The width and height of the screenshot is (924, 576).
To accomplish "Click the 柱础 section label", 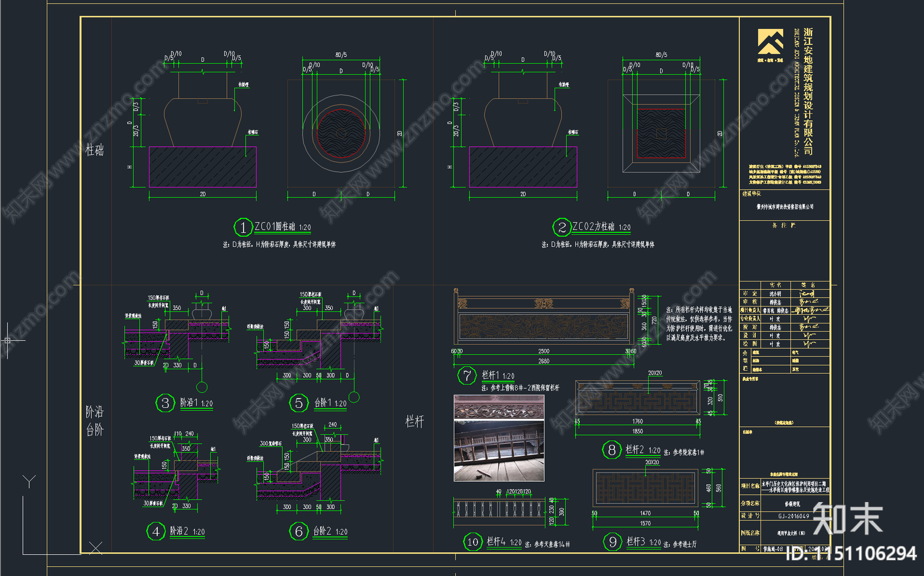I will coord(95,150).
